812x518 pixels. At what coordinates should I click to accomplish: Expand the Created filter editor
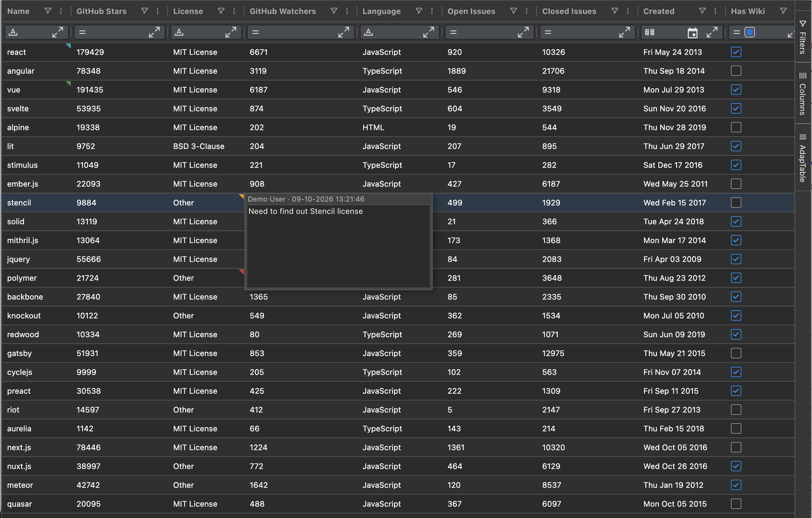[712, 32]
